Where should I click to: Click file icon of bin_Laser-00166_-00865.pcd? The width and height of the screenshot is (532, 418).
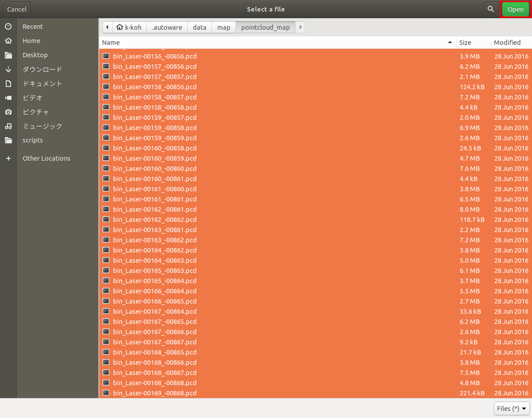[106, 301]
